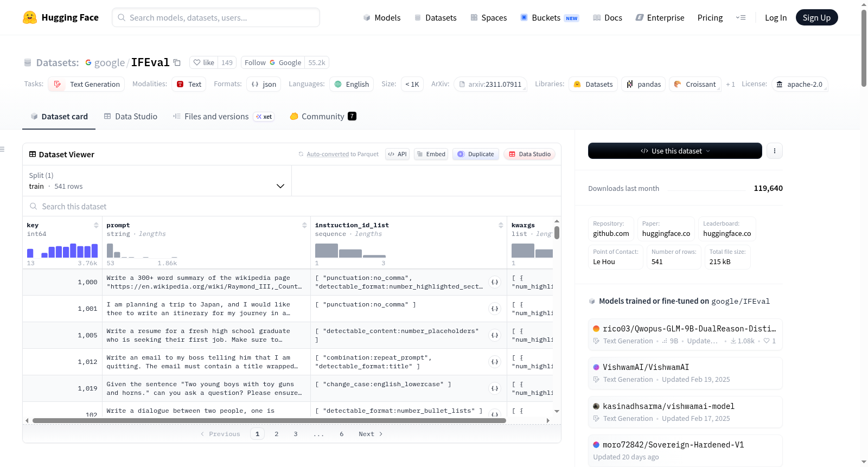The height and width of the screenshot is (467, 868).
Task: Click the pandas library tag
Action: click(x=643, y=84)
